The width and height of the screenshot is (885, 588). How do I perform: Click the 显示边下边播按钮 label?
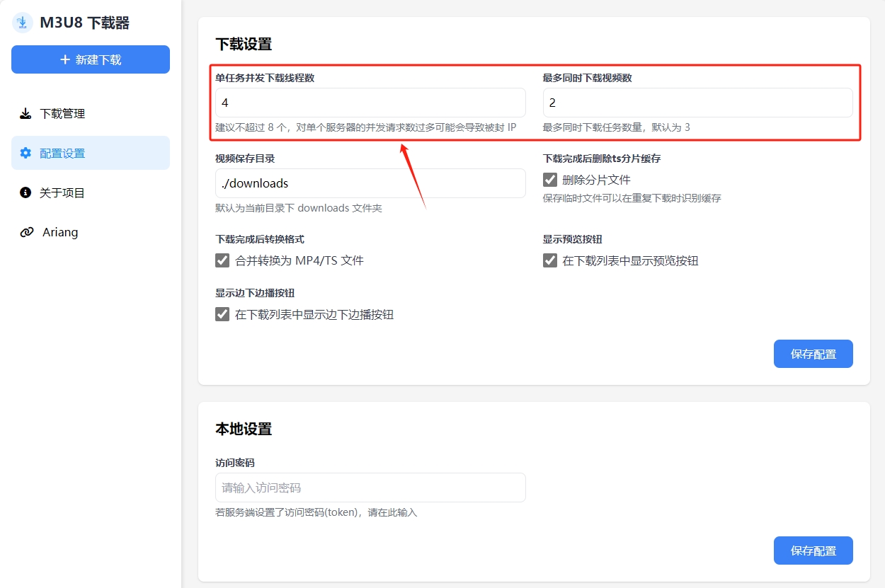point(255,293)
